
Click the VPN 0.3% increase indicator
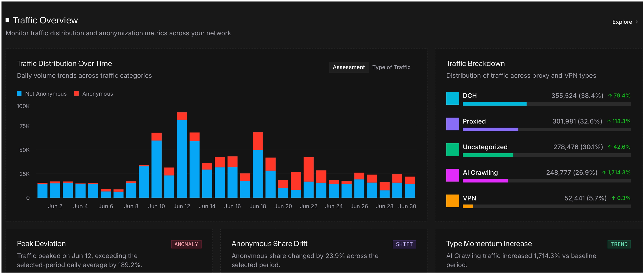621,198
